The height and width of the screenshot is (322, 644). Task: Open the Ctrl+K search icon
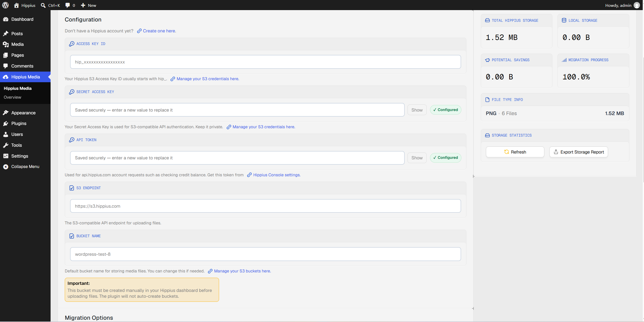tap(43, 5)
